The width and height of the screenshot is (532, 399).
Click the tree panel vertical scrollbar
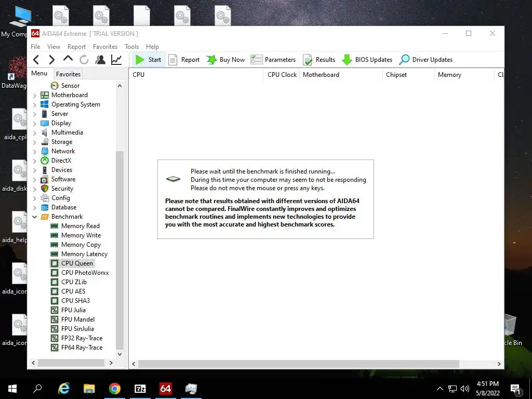pos(119,250)
